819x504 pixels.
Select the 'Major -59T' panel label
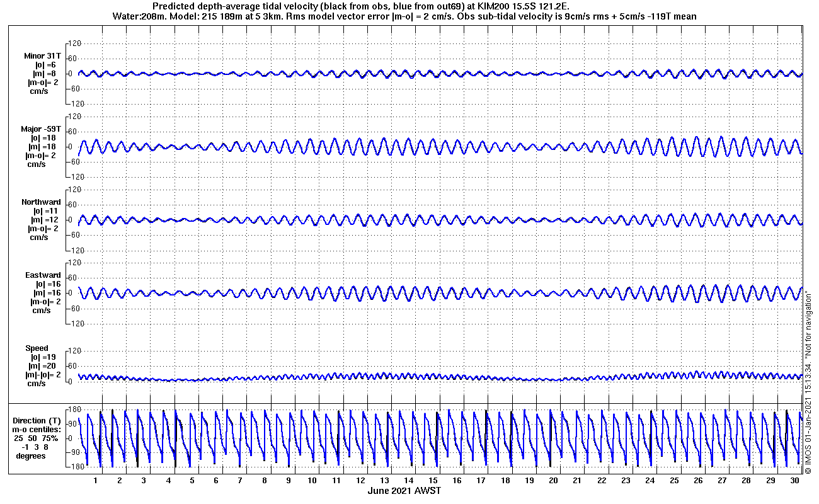[41, 129]
